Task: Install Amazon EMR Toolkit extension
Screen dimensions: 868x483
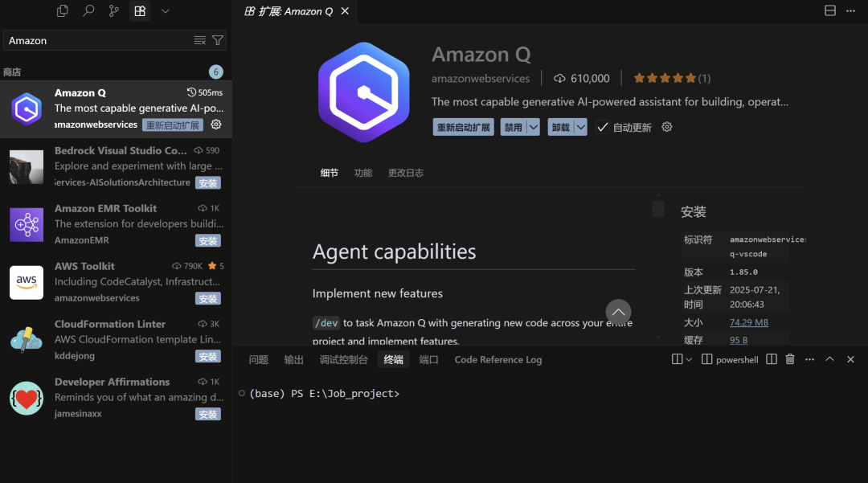Action: coord(208,240)
